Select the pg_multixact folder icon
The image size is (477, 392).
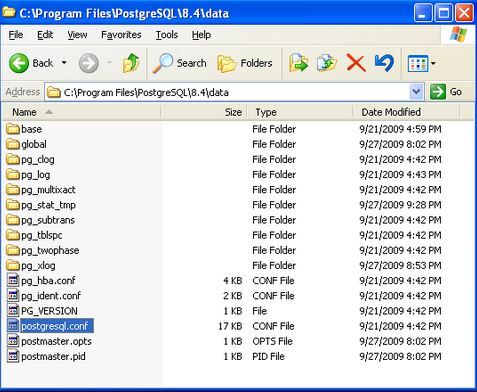[x=13, y=190]
